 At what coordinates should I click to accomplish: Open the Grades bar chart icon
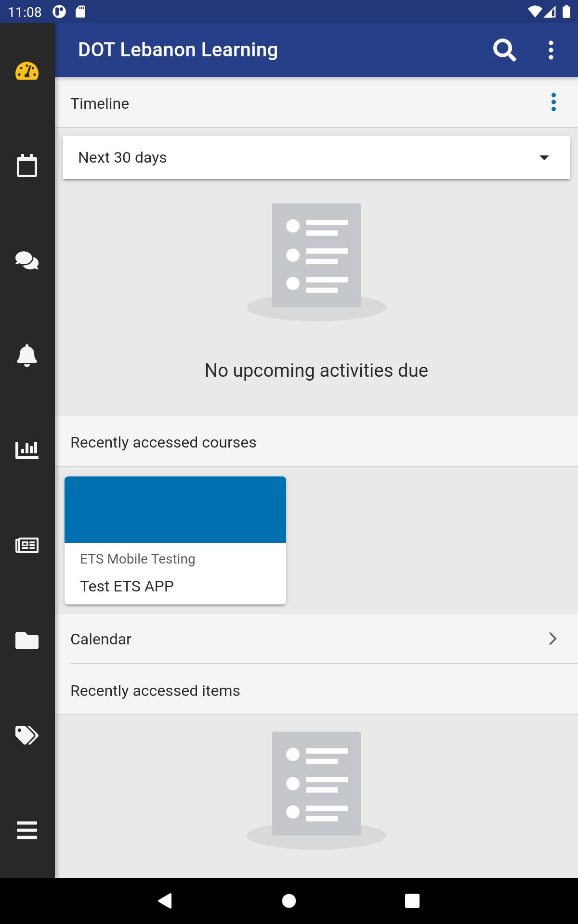(27, 450)
